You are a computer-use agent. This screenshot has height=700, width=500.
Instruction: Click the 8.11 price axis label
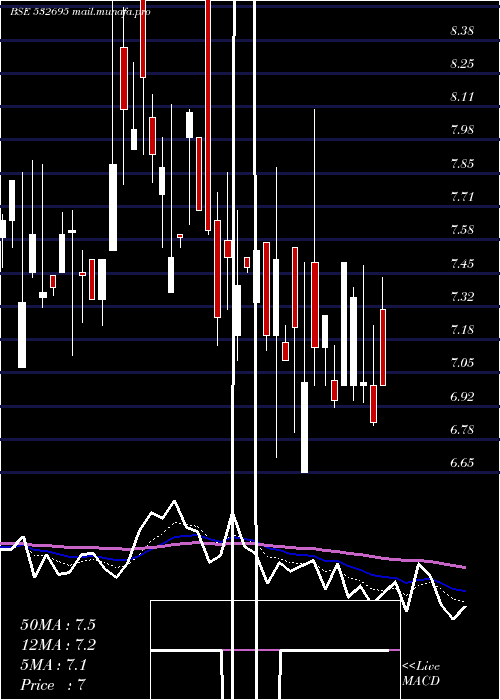click(462, 97)
